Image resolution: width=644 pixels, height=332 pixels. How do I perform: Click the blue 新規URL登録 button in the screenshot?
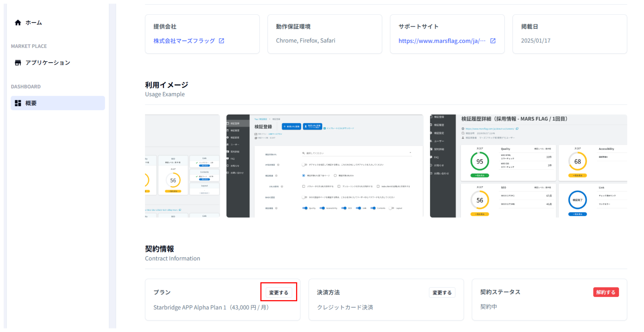tap(291, 126)
